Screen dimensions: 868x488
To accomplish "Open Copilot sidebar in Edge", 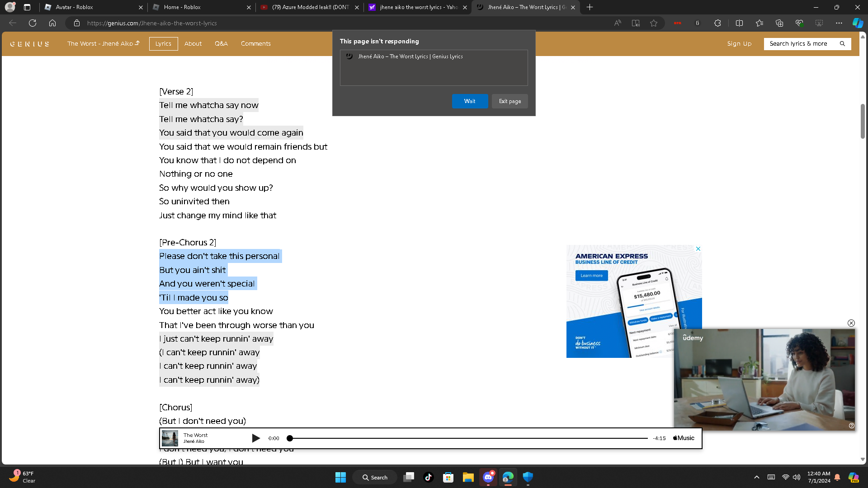I will pyautogui.click(x=858, y=23).
